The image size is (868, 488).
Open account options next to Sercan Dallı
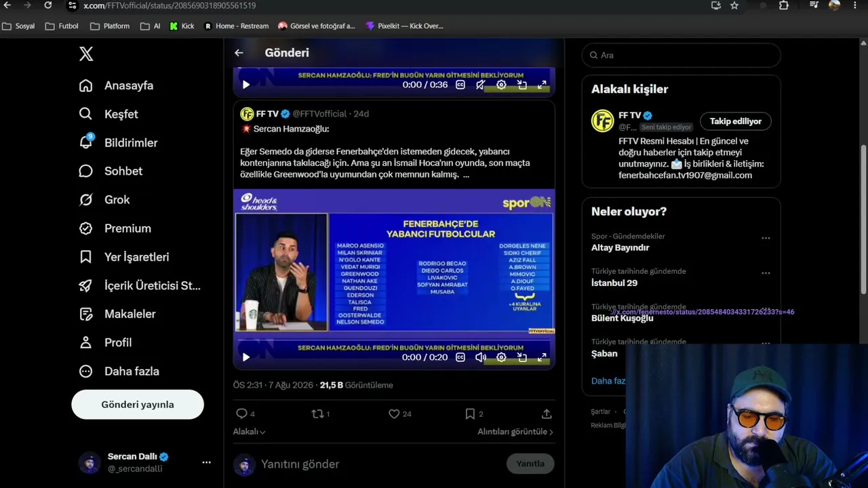point(206,462)
